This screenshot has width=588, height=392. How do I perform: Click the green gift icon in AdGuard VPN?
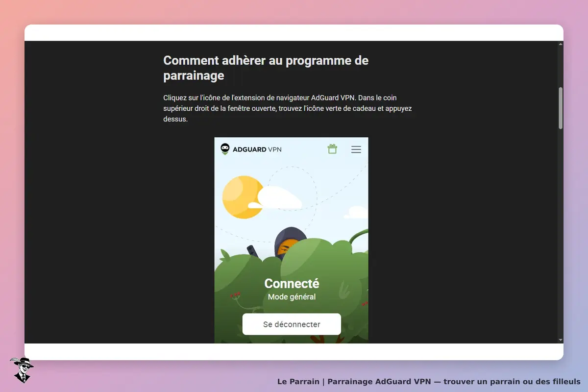click(x=332, y=149)
